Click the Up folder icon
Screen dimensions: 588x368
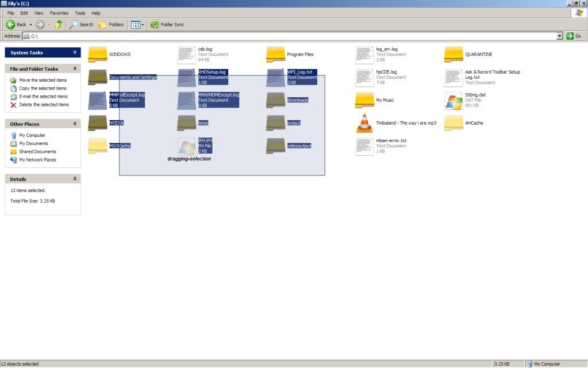pyautogui.click(x=59, y=25)
